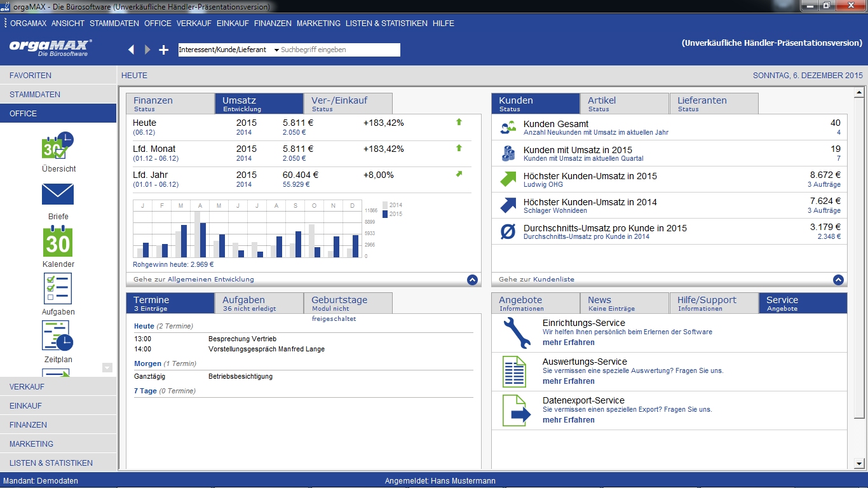This screenshot has height=488, width=868.
Task: Click green trend arrow in Lfd. Jahr row
Action: [x=459, y=174]
